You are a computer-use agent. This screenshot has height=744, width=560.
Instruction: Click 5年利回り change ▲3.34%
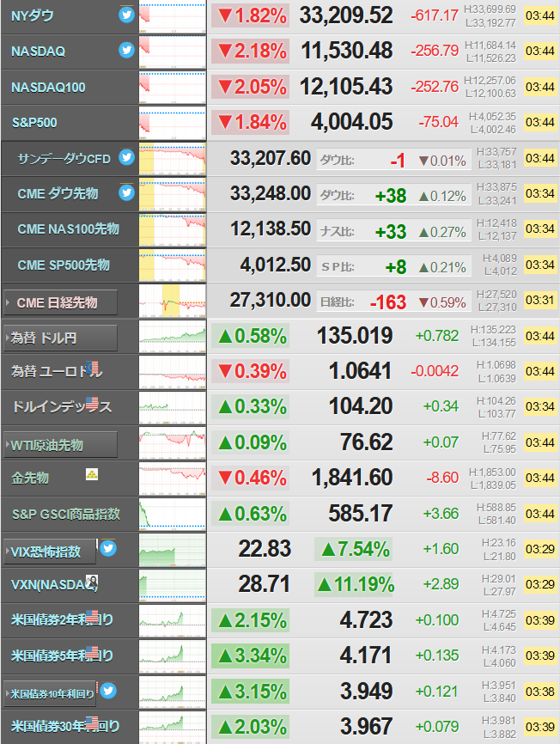(x=251, y=656)
